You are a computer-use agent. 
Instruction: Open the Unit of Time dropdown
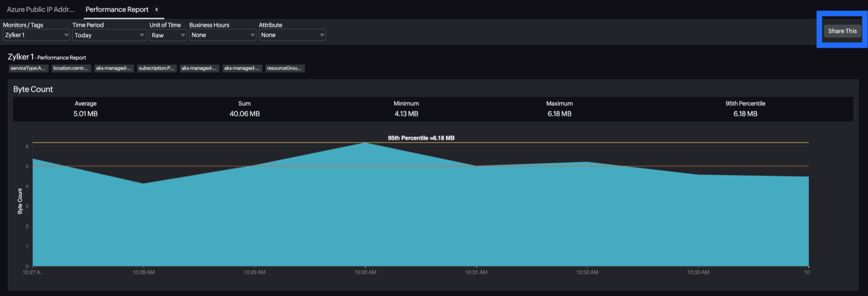[168, 35]
